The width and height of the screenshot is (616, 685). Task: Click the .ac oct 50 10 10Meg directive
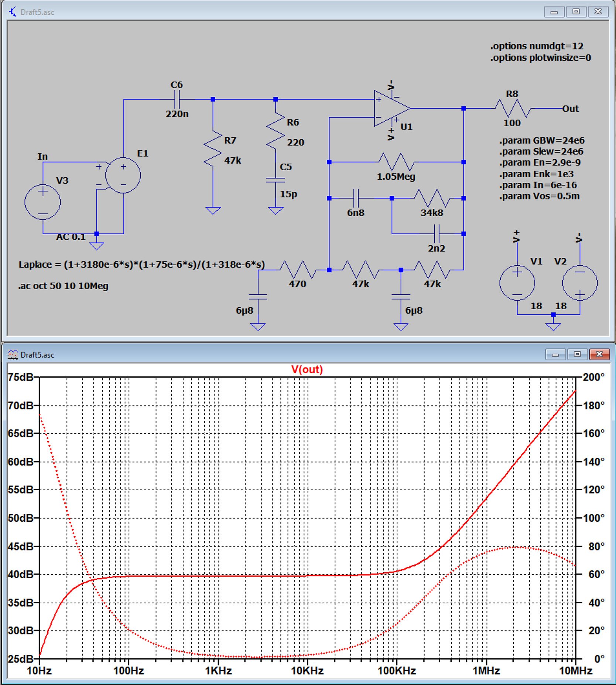pos(63,286)
